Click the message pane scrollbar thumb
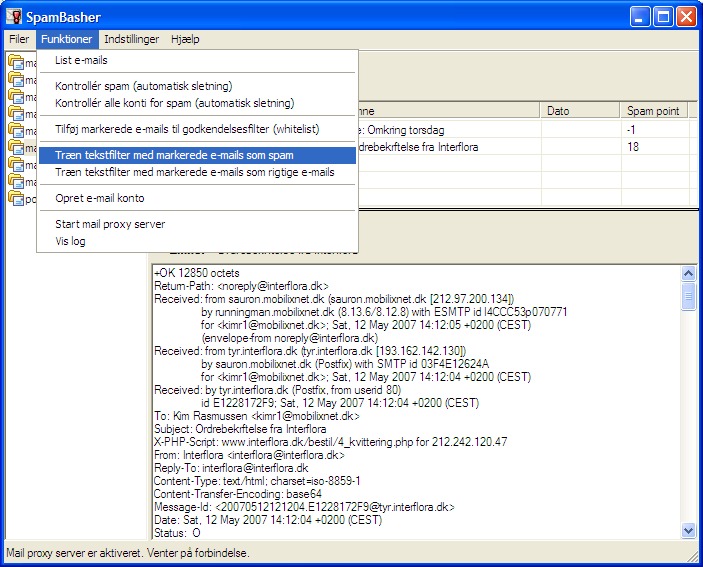 pyautogui.click(x=688, y=296)
